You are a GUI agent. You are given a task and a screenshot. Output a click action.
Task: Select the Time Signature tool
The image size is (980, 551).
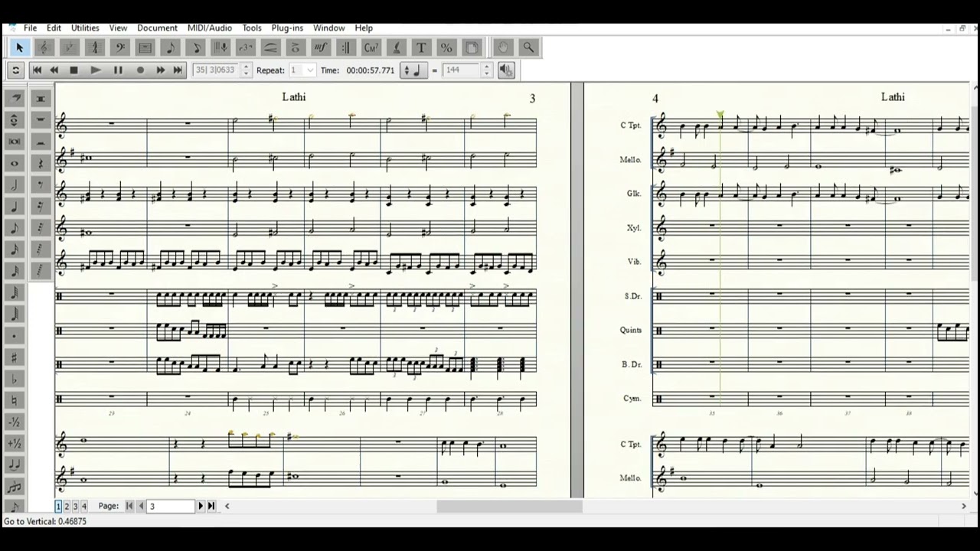coord(94,47)
